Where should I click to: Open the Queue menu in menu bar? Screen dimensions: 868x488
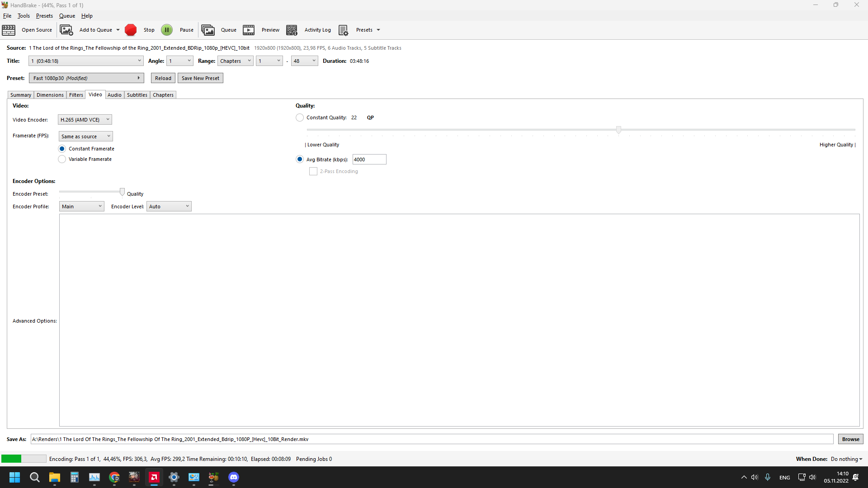coord(67,16)
